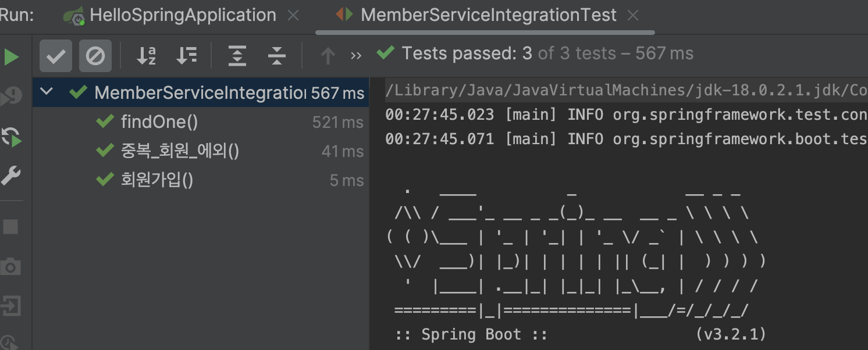Select the 중복_회원_예외() test result
The width and height of the screenshot is (868, 350).
pyautogui.click(x=180, y=151)
